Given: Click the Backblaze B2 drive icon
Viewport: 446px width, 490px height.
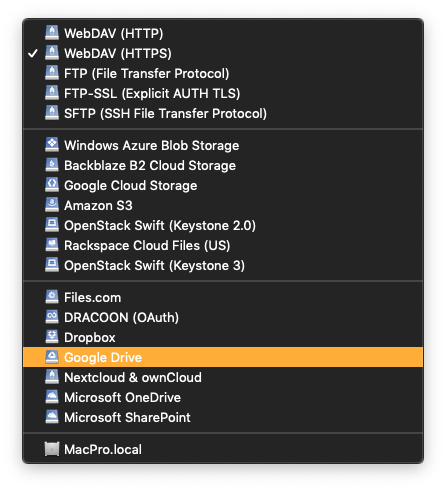Looking at the screenshot, I should coord(52,165).
